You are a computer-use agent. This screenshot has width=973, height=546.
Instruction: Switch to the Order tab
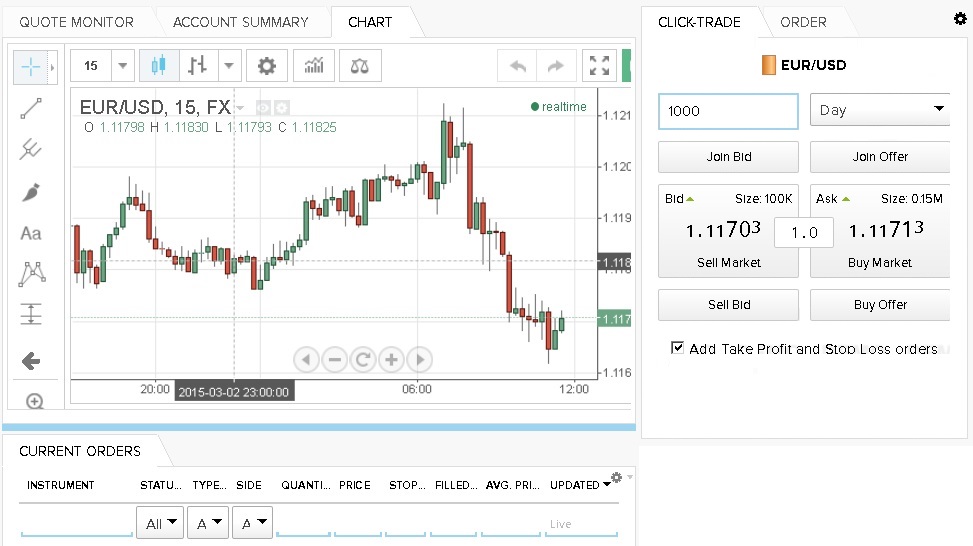803,22
